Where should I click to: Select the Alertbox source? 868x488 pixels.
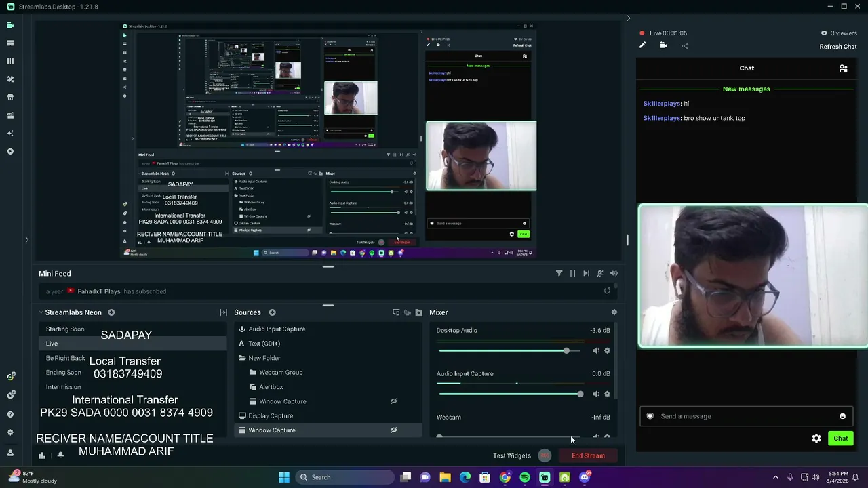coord(328,387)
